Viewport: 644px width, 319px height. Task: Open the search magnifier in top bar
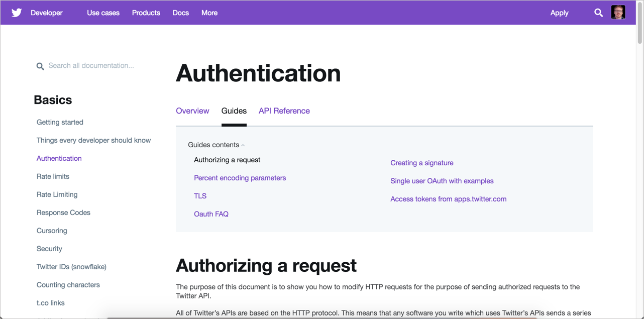[598, 13]
